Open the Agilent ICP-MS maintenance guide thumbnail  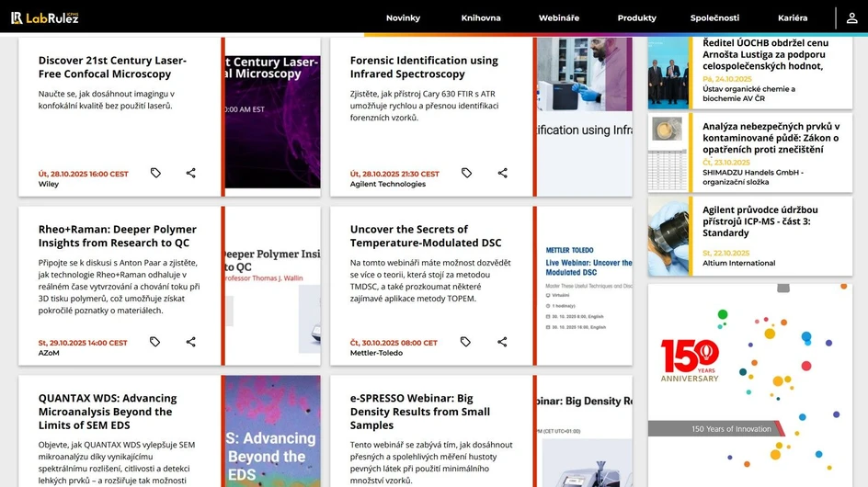pyautogui.click(x=668, y=236)
